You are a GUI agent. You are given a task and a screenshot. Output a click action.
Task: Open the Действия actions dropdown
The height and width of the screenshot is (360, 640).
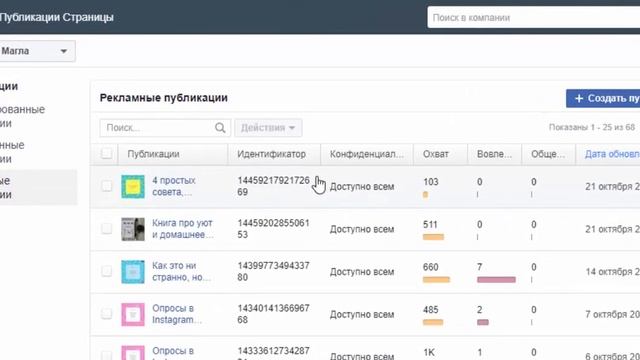pyautogui.click(x=268, y=128)
